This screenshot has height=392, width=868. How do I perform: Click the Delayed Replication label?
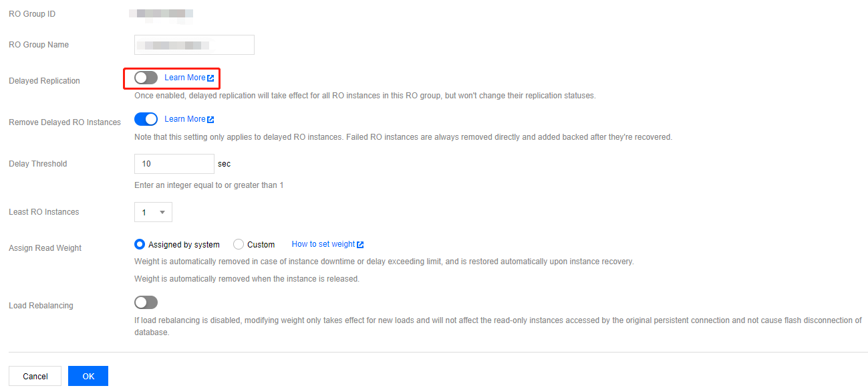pyautogui.click(x=44, y=81)
